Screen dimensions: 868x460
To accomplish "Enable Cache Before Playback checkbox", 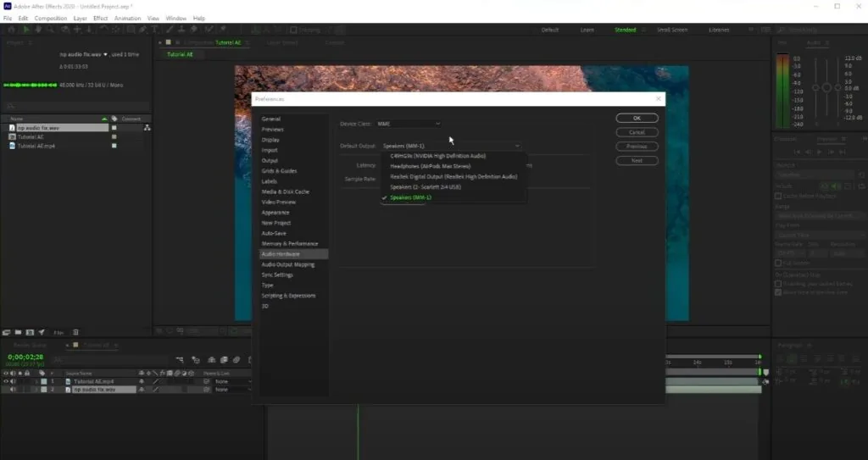I will [x=778, y=196].
